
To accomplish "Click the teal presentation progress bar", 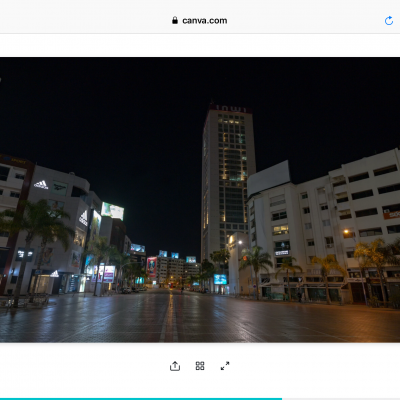I will 141,399.
